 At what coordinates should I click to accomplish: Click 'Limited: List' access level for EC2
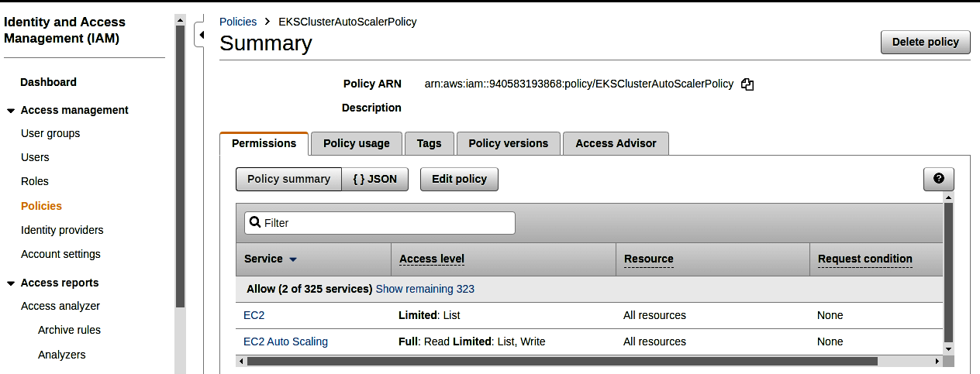[x=429, y=315]
